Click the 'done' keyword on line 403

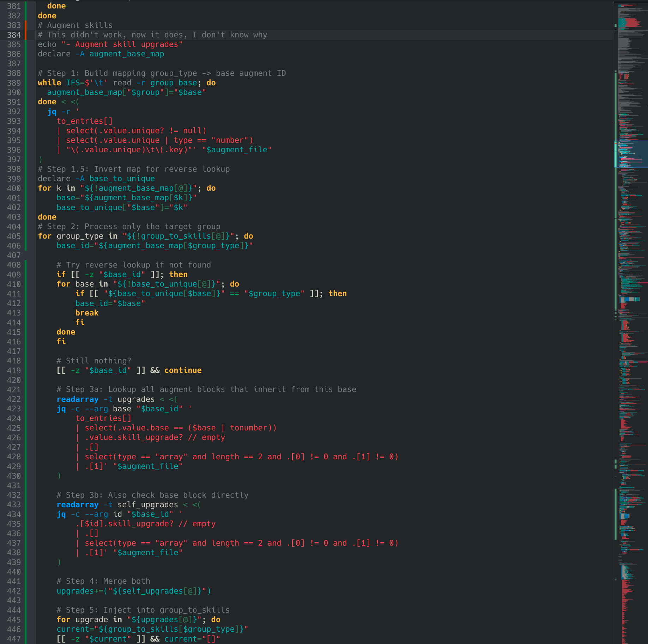click(47, 217)
